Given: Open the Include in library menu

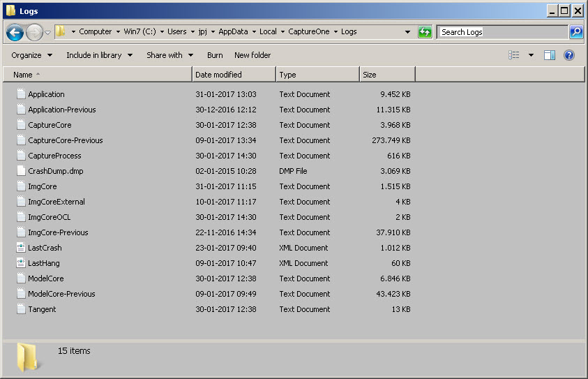Looking at the screenshot, I should click(99, 55).
